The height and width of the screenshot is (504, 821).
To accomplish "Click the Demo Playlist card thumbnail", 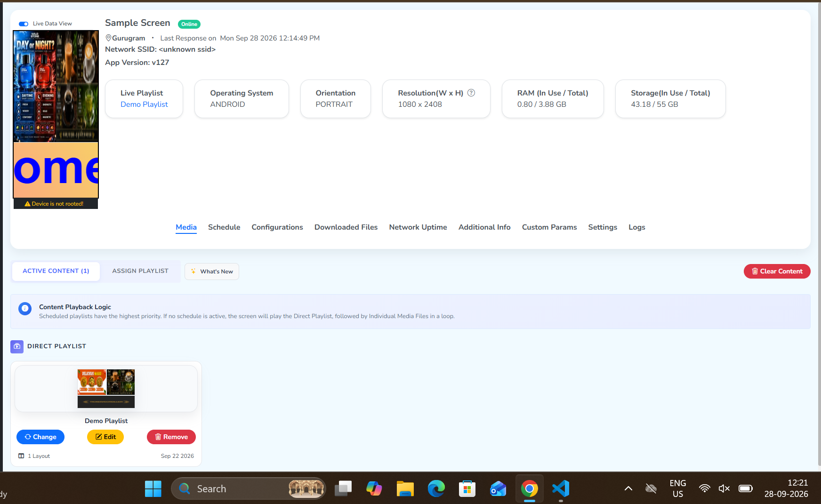I will coord(106,389).
